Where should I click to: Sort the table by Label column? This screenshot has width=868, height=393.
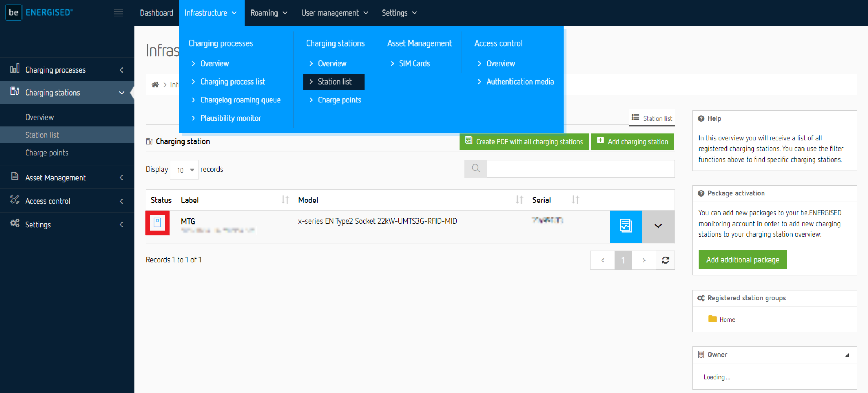[x=285, y=200]
